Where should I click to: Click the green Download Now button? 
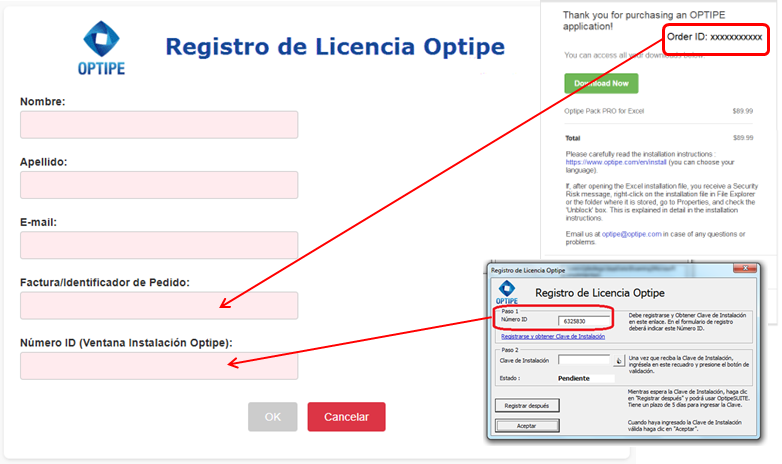(601, 84)
